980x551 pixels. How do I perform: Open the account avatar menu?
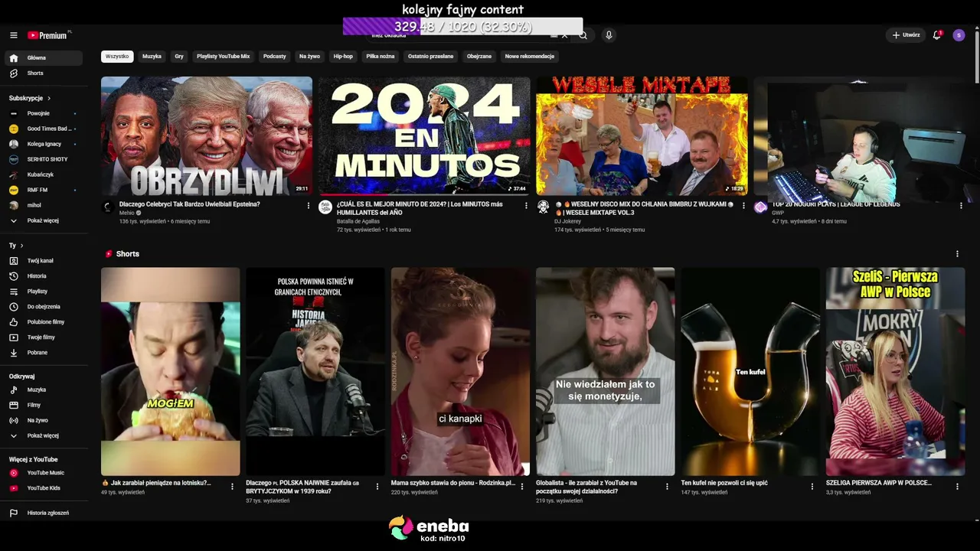click(959, 35)
